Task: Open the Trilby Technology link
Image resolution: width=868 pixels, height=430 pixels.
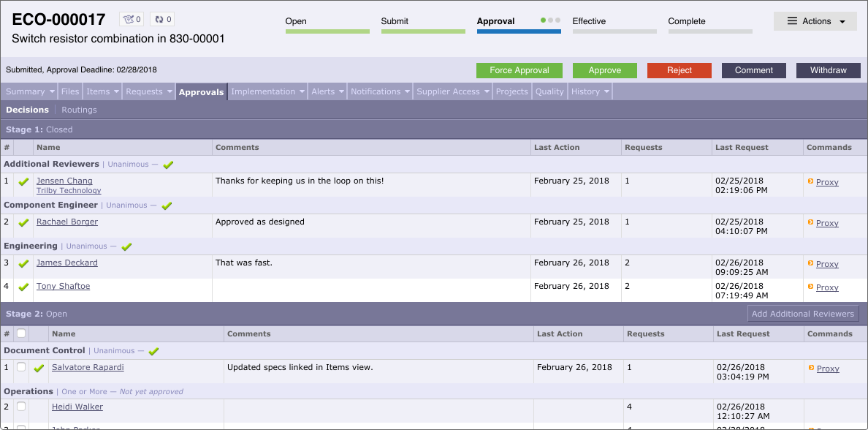Action: point(69,191)
